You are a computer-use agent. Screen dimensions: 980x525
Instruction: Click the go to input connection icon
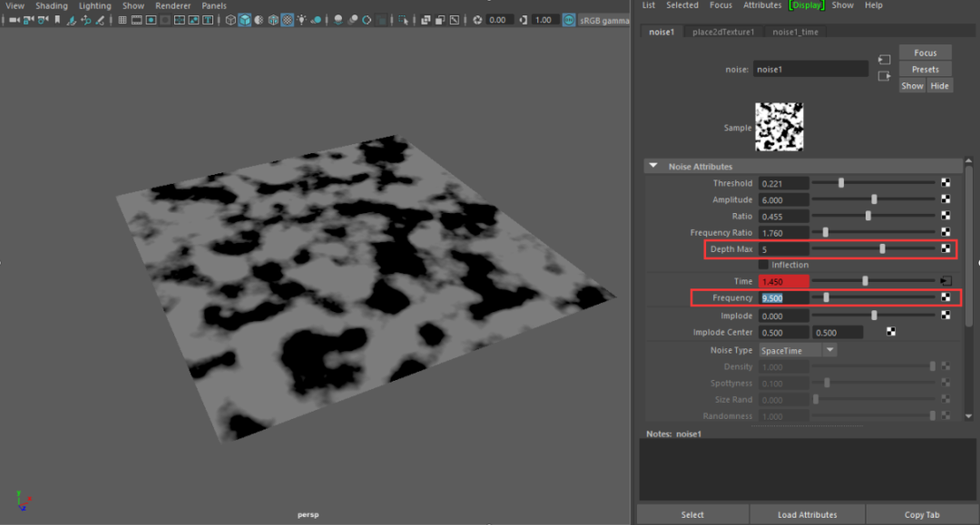(x=884, y=59)
